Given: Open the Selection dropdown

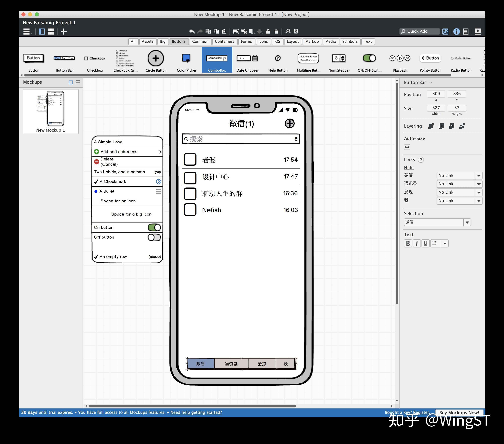Looking at the screenshot, I should (x=467, y=222).
